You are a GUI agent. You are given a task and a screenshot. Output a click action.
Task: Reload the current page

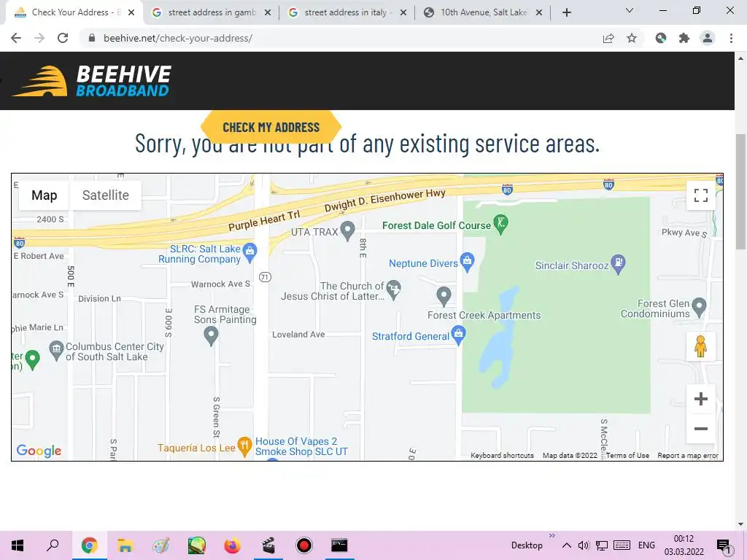(x=63, y=38)
